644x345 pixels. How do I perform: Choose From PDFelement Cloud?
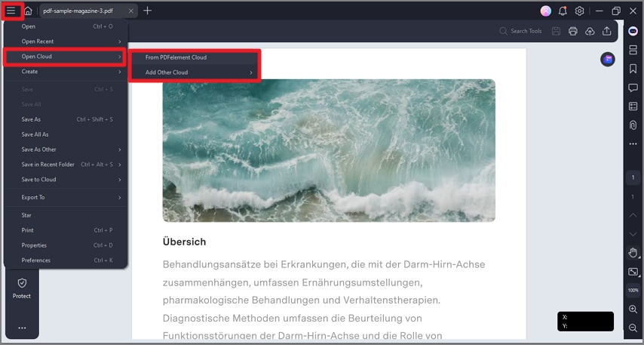[195, 57]
